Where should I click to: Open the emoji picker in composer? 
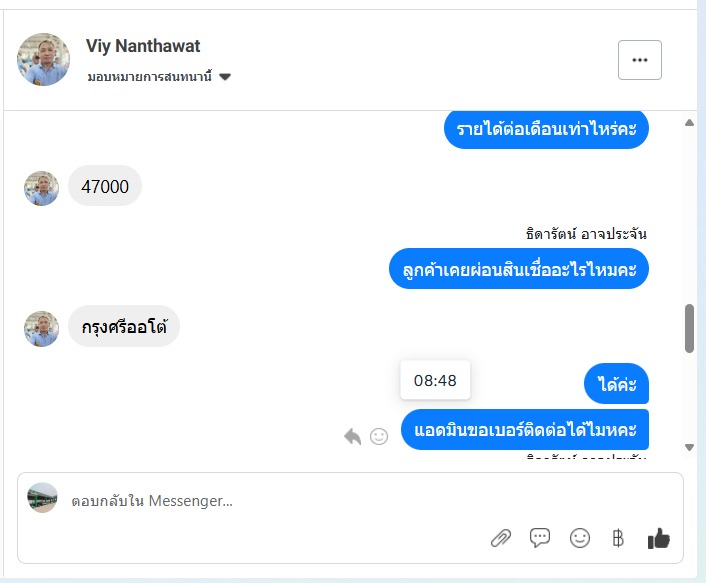pos(580,538)
